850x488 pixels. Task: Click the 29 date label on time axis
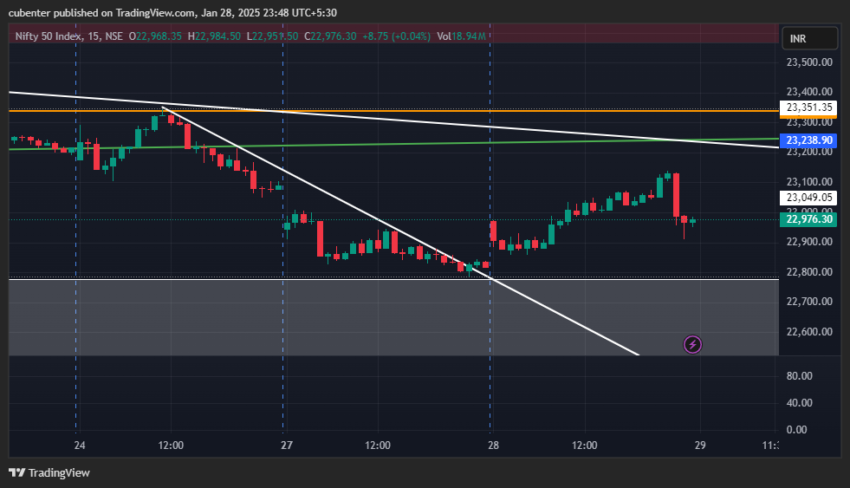(x=700, y=445)
